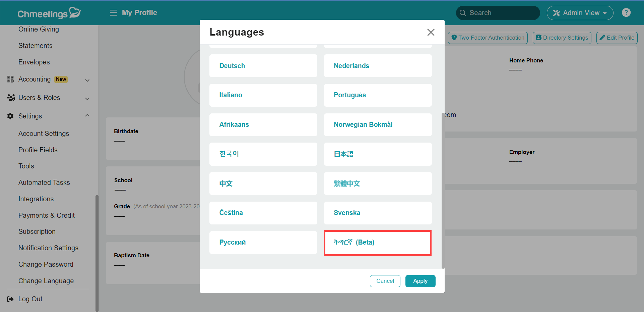Open Envelopes in sidebar
This screenshot has width=644, height=312.
point(34,62)
